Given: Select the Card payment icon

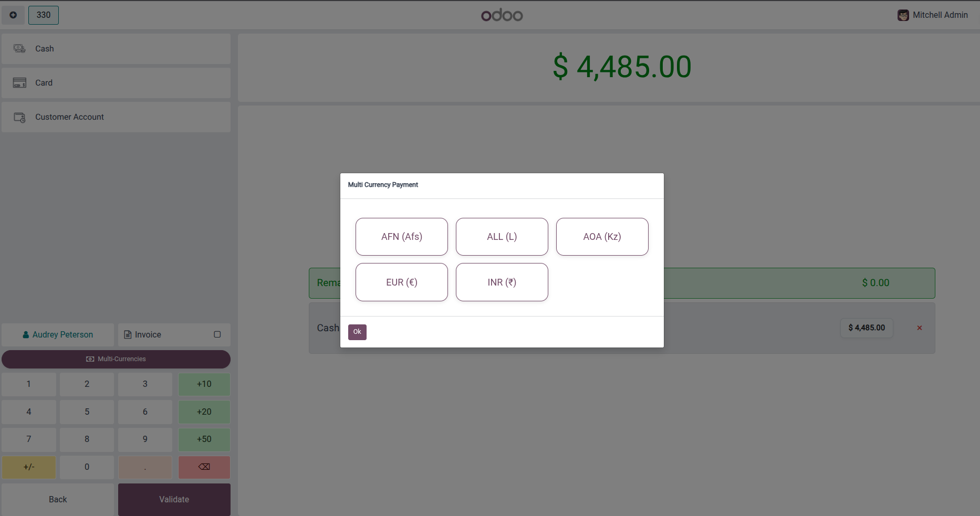Looking at the screenshot, I should 19,82.
